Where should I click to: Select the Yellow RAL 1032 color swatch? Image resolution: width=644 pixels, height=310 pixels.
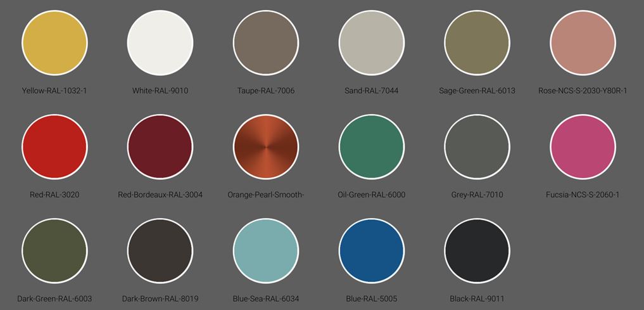click(54, 43)
